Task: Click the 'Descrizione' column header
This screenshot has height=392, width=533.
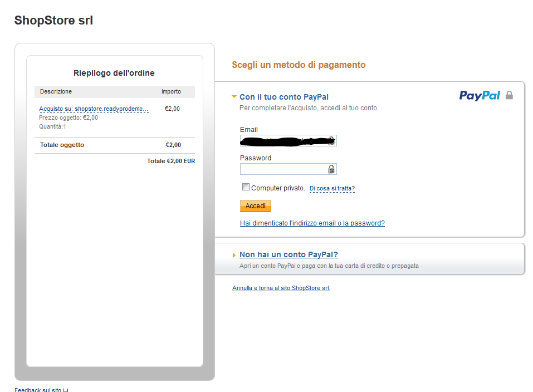Action: (x=56, y=91)
